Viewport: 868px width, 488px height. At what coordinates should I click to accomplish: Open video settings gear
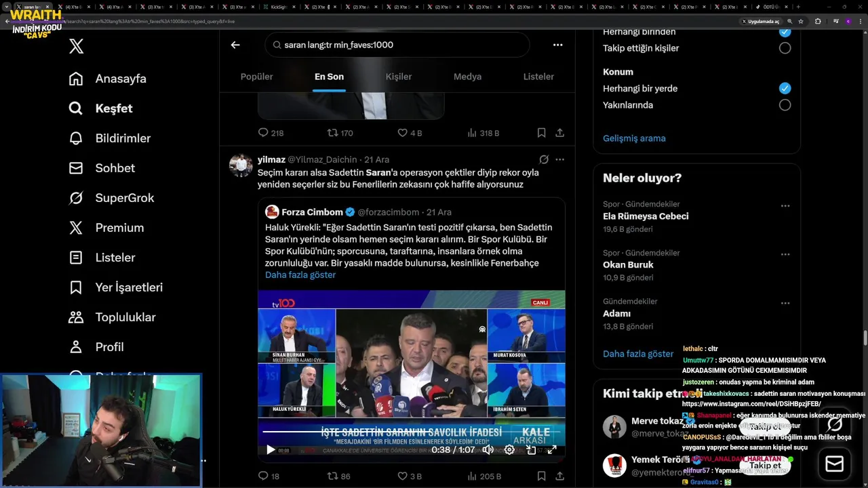(509, 449)
